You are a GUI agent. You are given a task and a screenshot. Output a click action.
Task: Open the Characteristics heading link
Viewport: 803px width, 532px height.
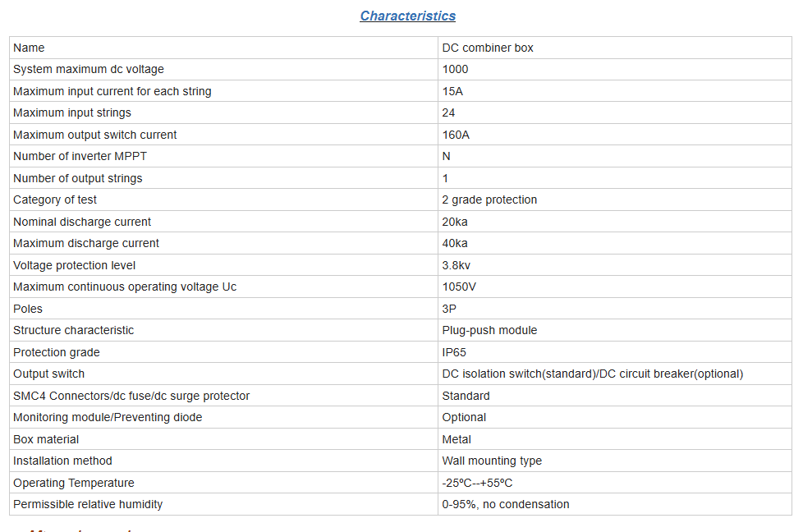point(407,16)
